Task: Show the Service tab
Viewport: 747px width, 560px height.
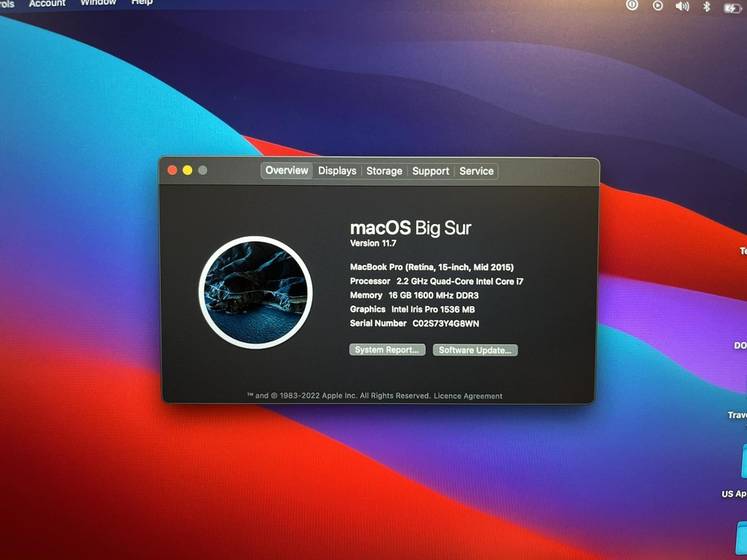Action: [x=477, y=171]
